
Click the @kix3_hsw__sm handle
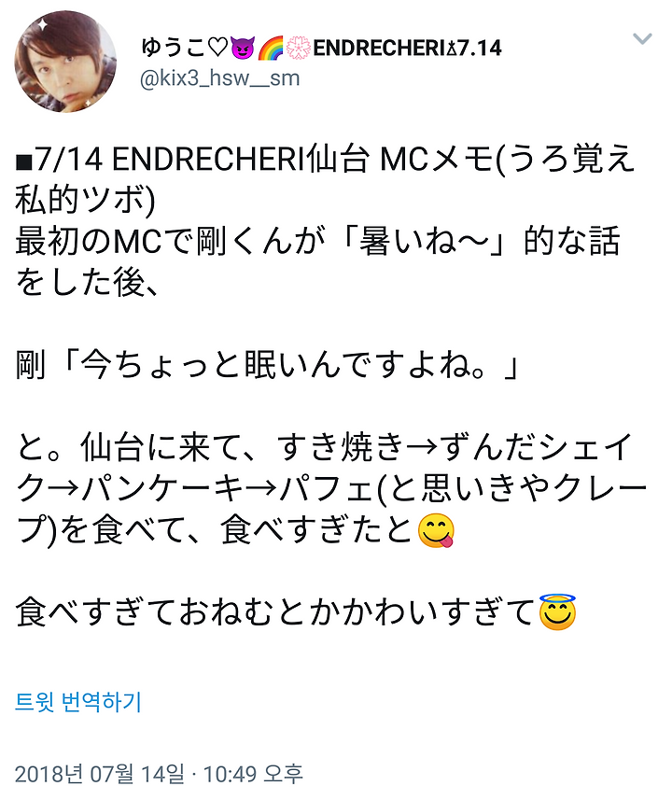click(219, 78)
